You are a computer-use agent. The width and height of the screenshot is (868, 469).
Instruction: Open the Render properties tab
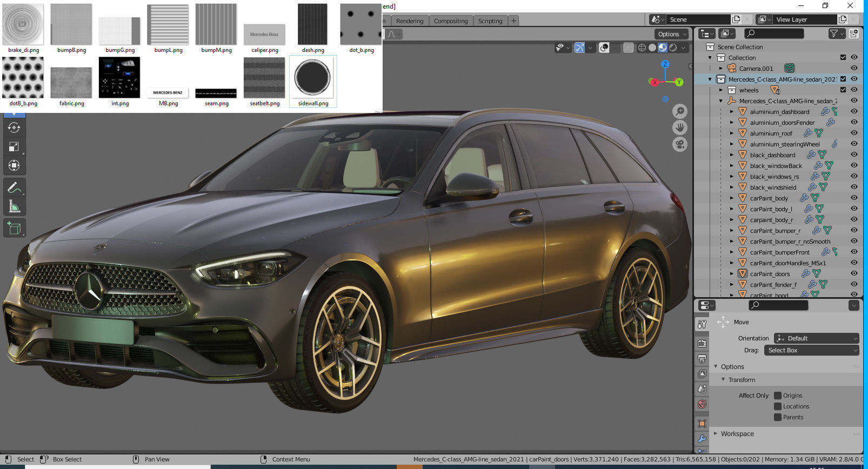click(x=702, y=344)
